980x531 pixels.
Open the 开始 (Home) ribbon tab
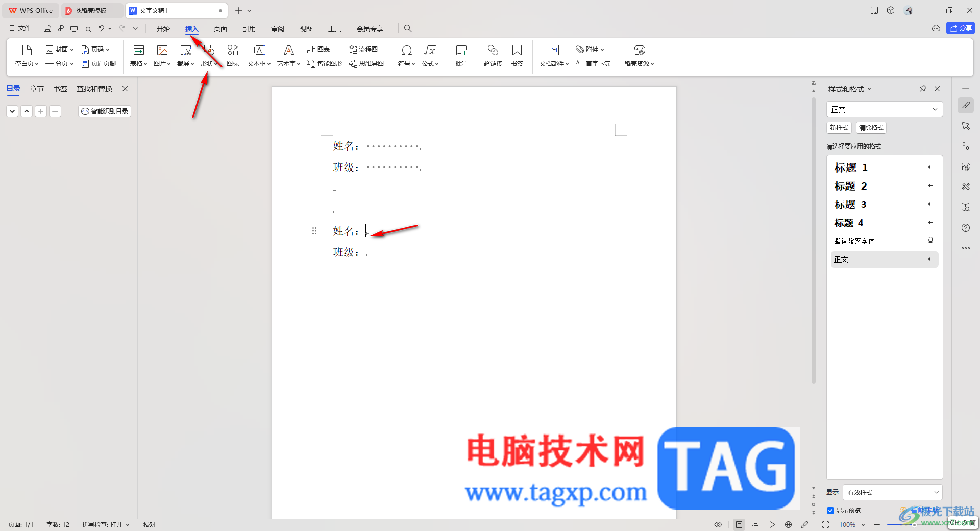(x=163, y=29)
